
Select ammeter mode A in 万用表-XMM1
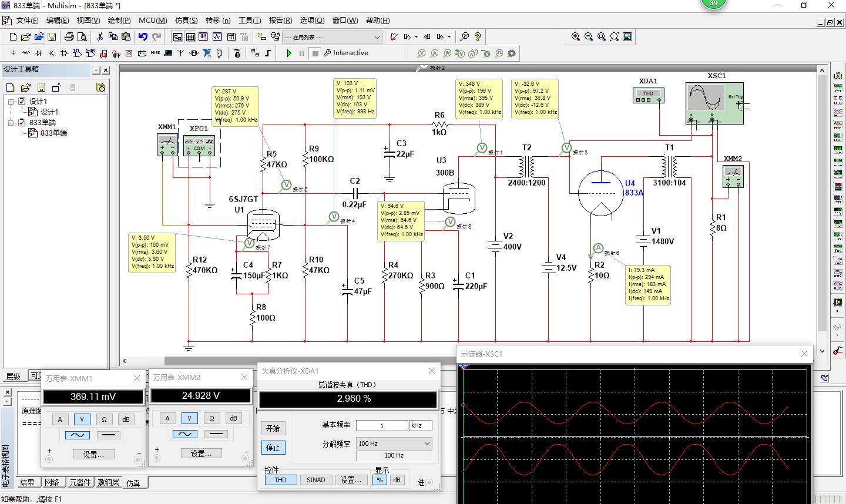(x=60, y=419)
